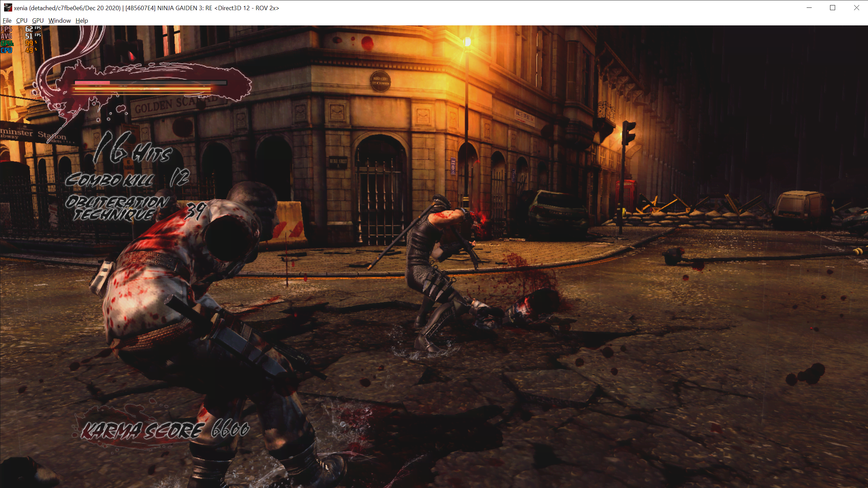Close the xenia emulator window
The image size is (868, 488).
pos(856,8)
